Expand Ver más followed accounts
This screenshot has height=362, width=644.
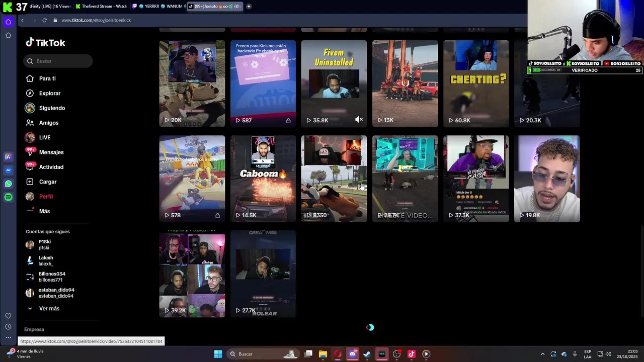point(49,308)
